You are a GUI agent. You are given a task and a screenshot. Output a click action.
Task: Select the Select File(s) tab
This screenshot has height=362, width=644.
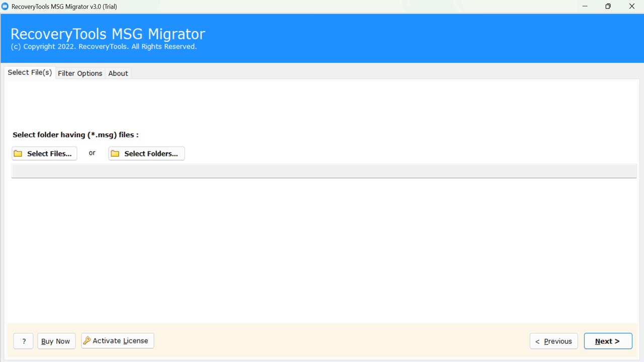pyautogui.click(x=30, y=72)
